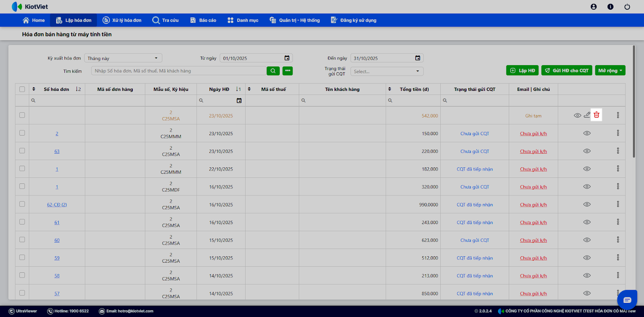Edit the draft invoice using pencil icon
The image size is (644, 317).
[587, 115]
